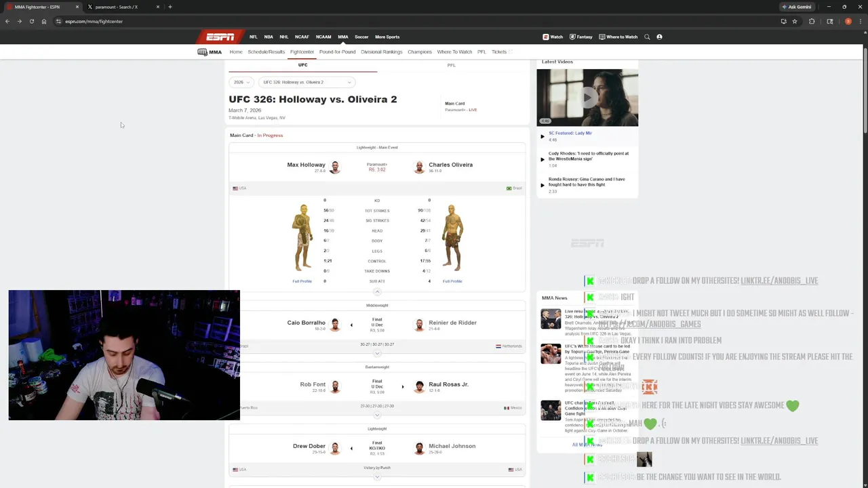Click the Charles Oliveira name link
Screen dimensions: 868x488
(450, 165)
